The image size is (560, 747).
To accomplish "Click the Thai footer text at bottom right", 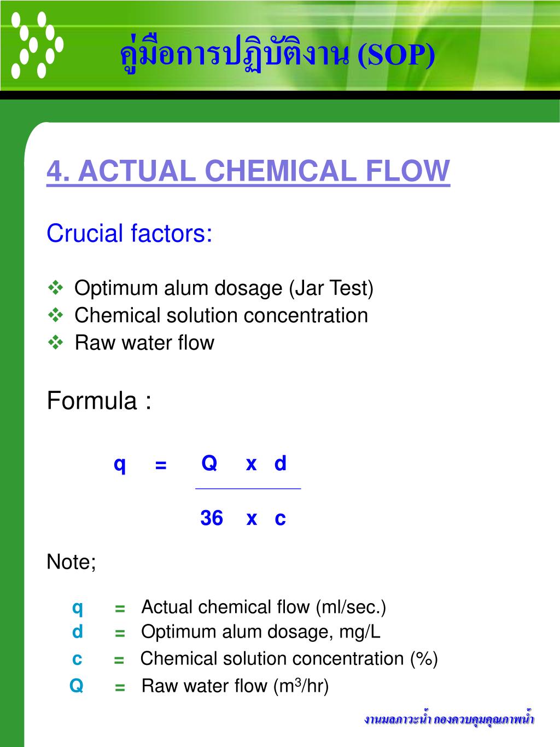I will (449, 719).
